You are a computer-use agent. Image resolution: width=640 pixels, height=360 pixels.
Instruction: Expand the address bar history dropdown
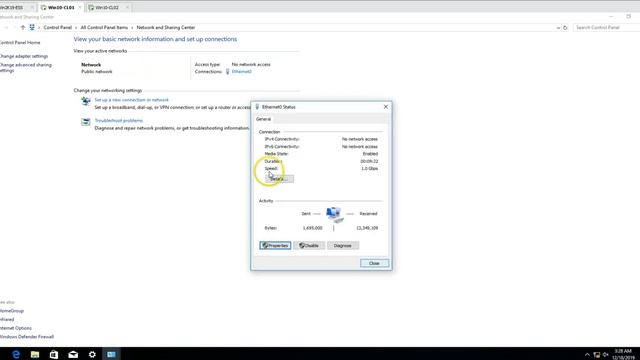(558, 28)
